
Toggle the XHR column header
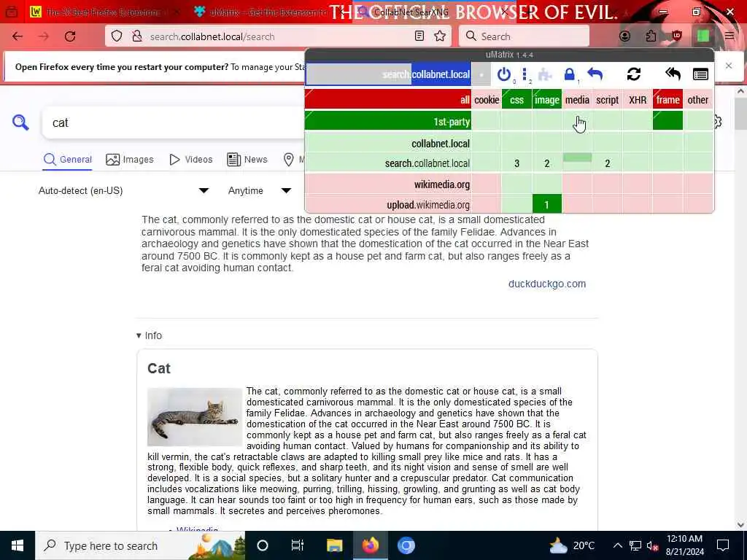[638, 99]
